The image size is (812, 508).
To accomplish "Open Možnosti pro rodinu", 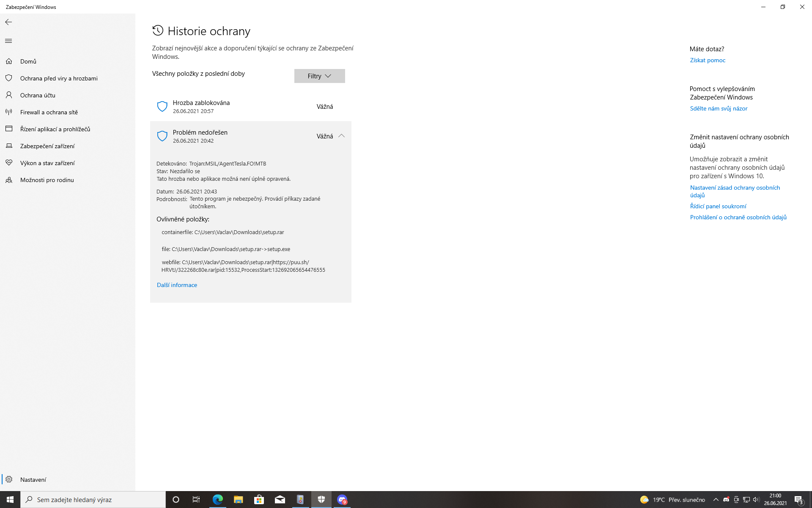I will pyautogui.click(x=47, y=180).
